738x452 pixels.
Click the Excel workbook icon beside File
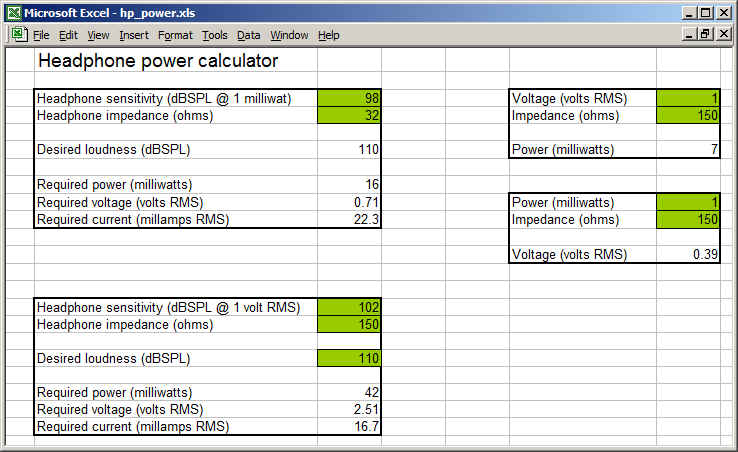point(18,35)
